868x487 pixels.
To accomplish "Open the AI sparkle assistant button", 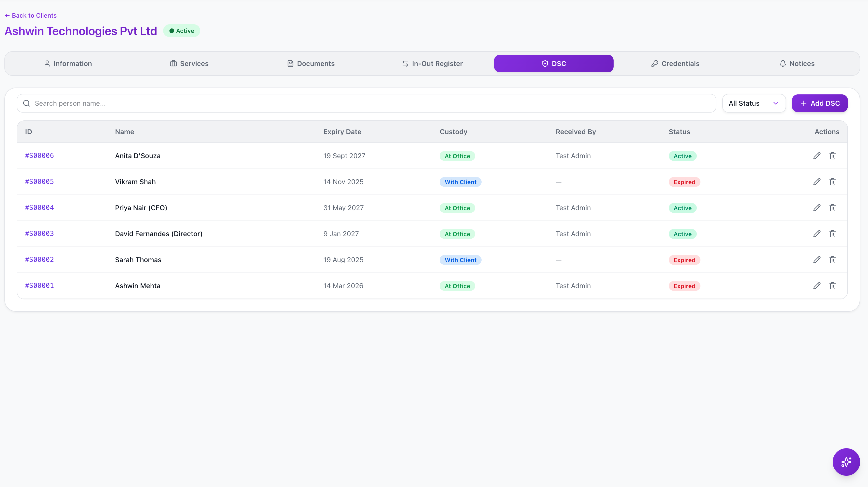I will point(846,462).
